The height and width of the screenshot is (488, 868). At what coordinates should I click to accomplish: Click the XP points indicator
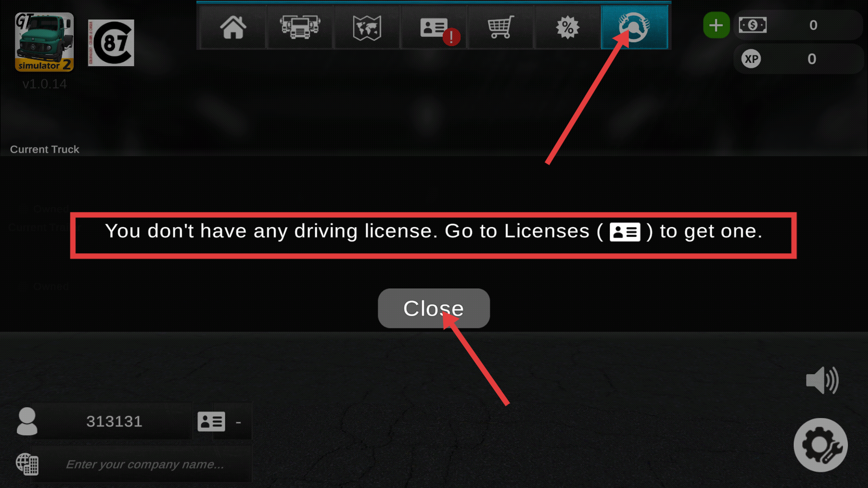[797, 59]
